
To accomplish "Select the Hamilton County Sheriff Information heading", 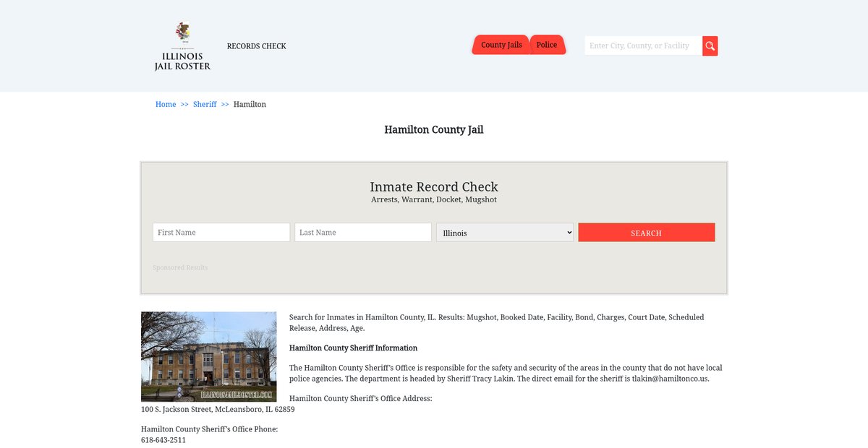I will [x=354, y=348].
